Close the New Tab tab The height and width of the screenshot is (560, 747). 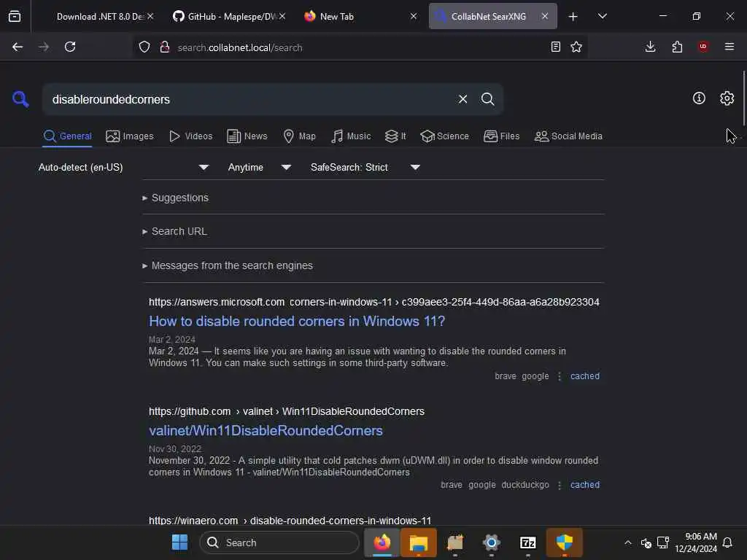[x=414, y=16]
